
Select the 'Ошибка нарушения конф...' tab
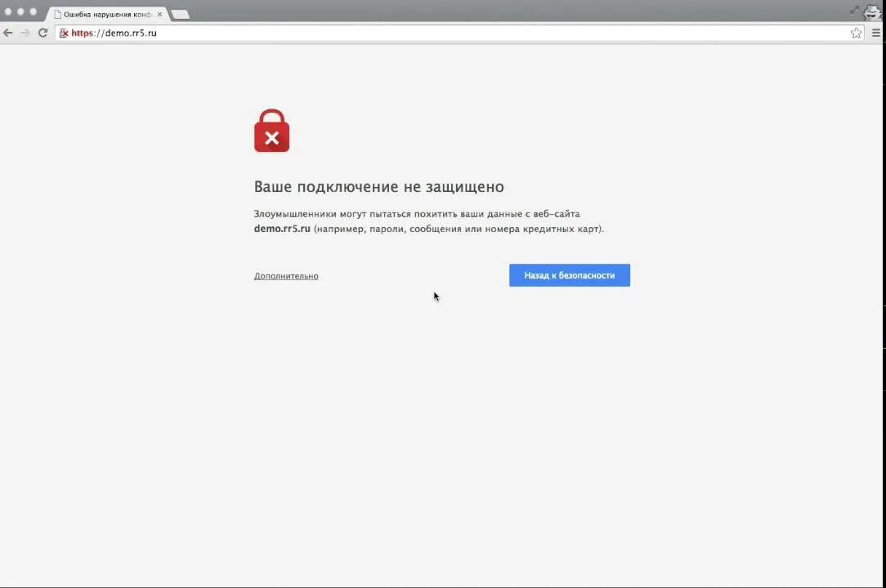coord(106,15)
